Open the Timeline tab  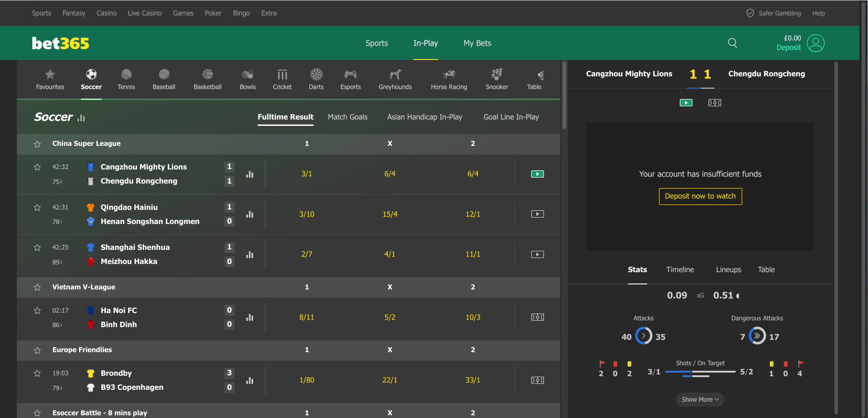click(680, 269)
